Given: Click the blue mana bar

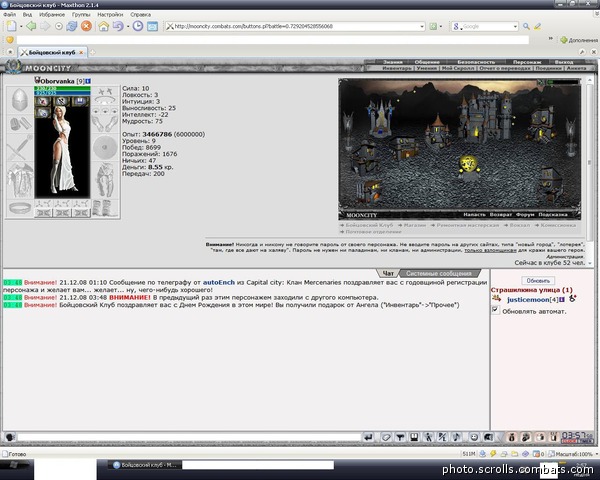Looking at the screenshot, I should (62, 93).
